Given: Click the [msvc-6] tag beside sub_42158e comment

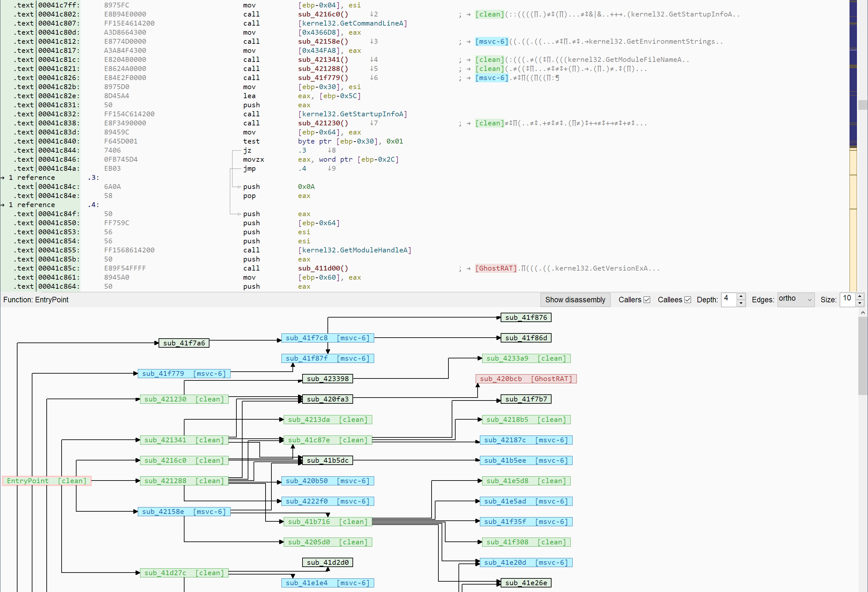Looking at the screenshot, I should click(x=492, y=41).
